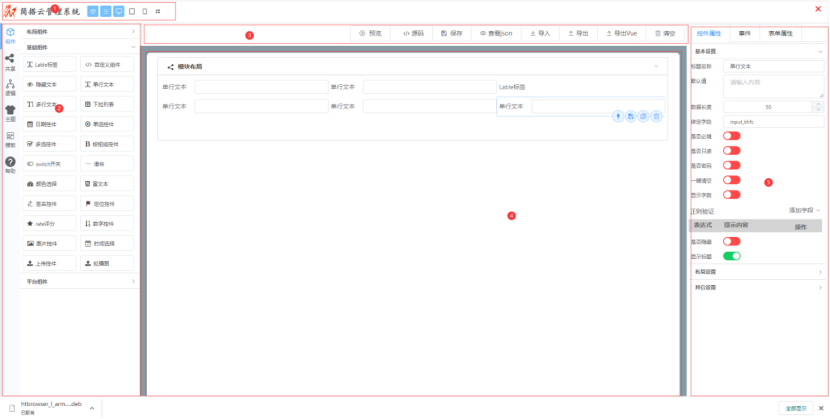Switch to the 表单属性 tab

click(x=780, y=34)
